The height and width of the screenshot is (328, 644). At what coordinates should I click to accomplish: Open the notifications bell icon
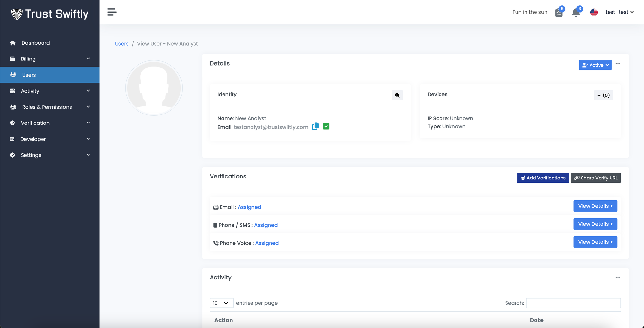576,13
